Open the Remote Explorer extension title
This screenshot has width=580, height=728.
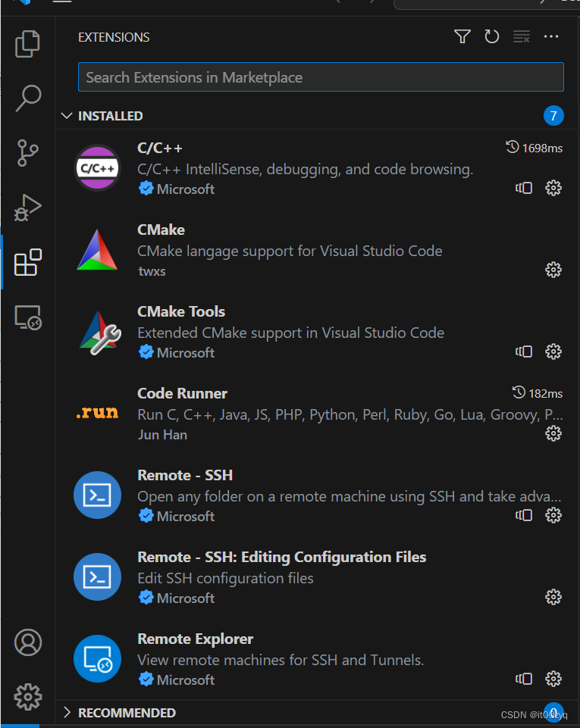click(x=195, y=639)
